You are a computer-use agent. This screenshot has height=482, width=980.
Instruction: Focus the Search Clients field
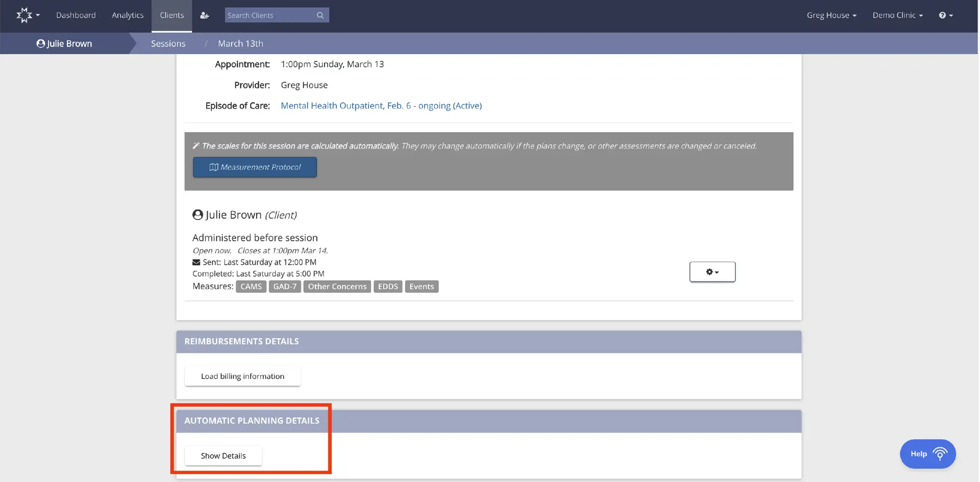pos(271,15)
